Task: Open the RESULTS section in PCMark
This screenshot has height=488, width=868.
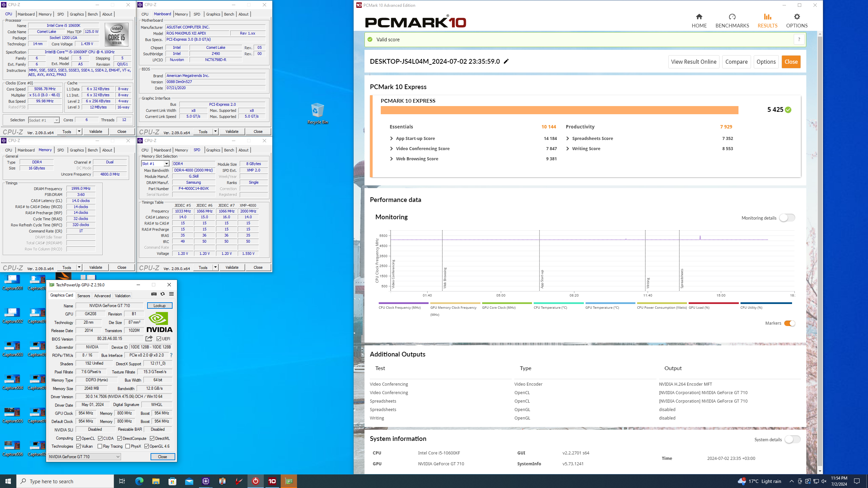Action: (x=767, y=21)
